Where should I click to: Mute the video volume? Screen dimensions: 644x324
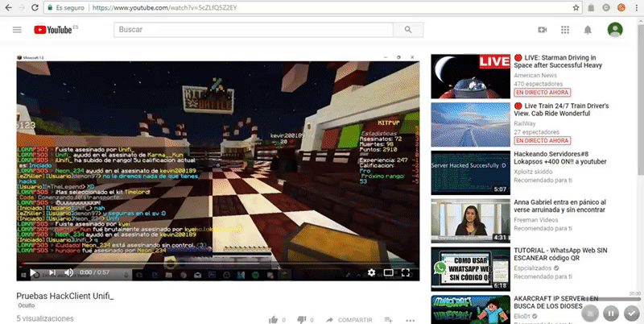pyautogui.click(x=68, y=272)
